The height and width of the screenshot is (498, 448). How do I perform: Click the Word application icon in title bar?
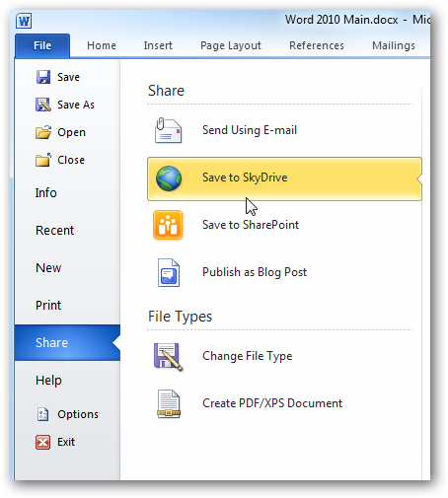[24, 21]
